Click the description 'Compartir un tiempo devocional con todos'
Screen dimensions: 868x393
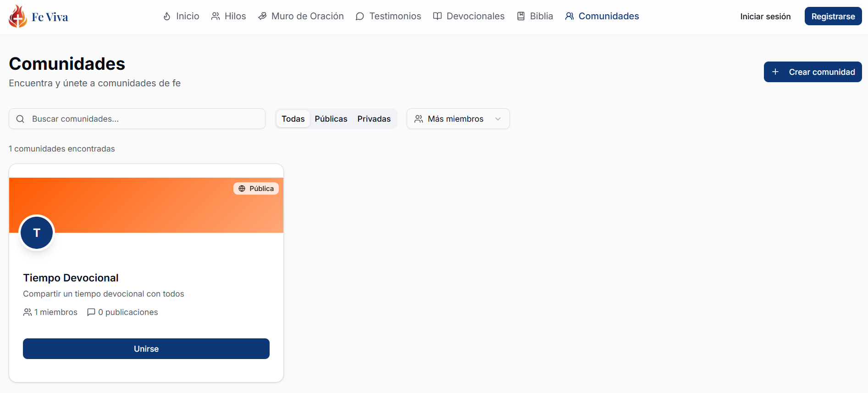[104, 294]
